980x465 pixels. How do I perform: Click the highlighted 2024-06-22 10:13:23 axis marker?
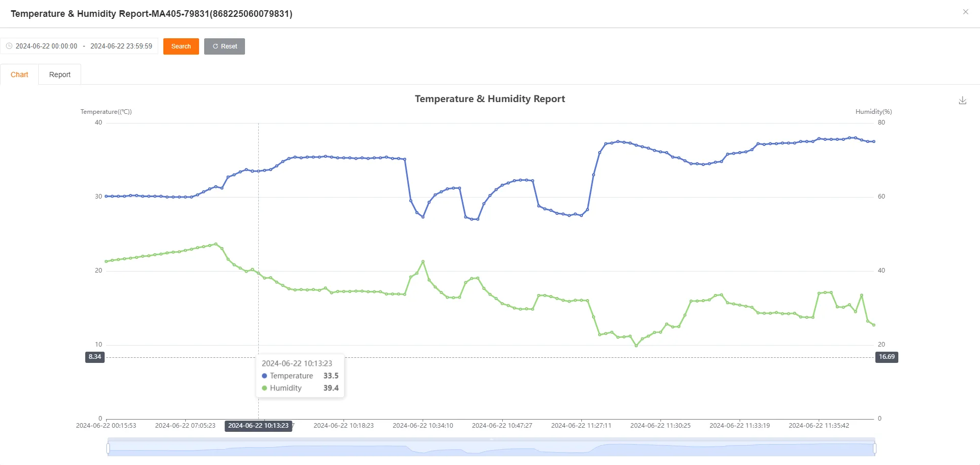[258, 426]
